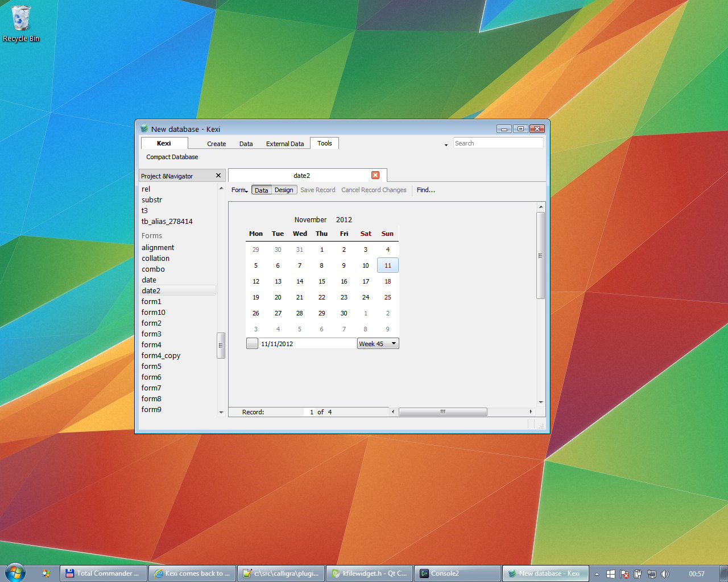Switch form to Design view
728x582 pixels.
284,190
